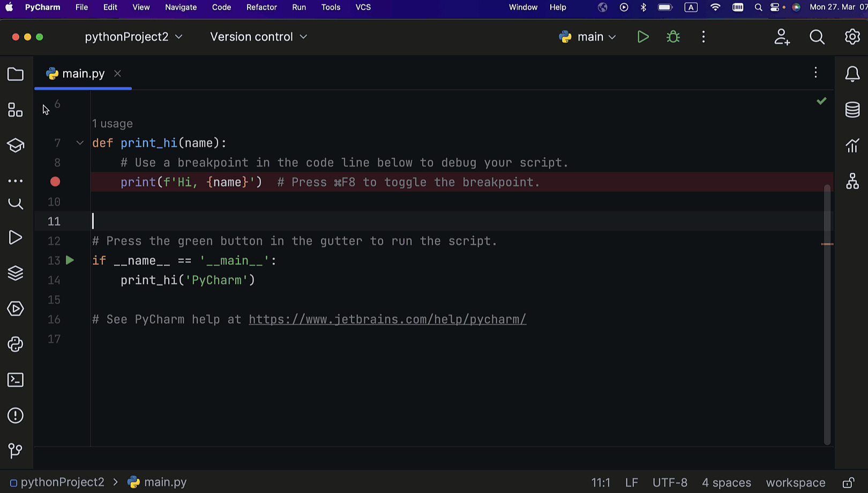Open the pythonProject2 project switcher dropdown
The width and height of the screenshot is (868, 493).
134,36
